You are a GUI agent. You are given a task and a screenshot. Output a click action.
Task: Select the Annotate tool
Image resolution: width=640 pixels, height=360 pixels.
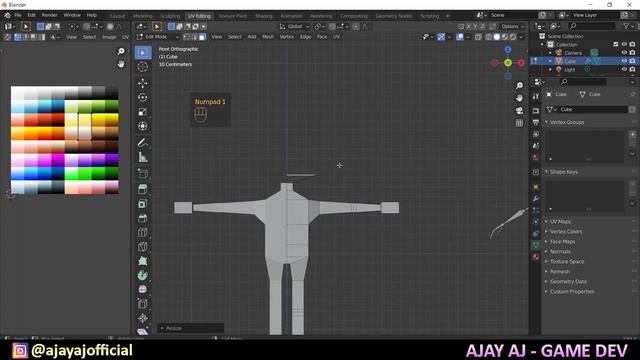click(143, 142)
